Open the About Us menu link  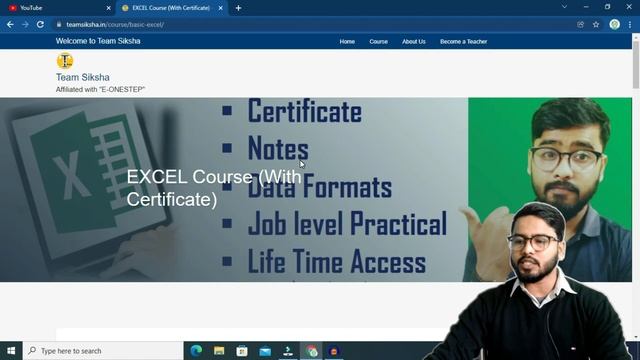point(413,42)
